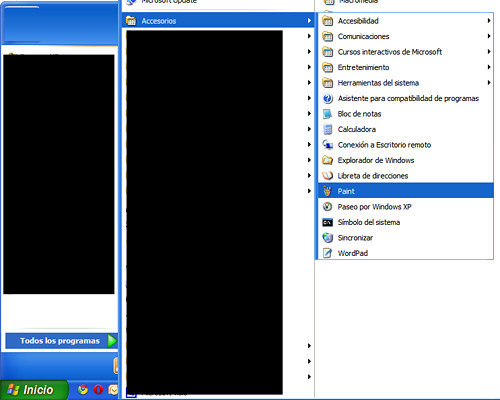The width and height of the screenshot is (500, 400).
Task: Open Calculadora
Action: coord(406,129)
